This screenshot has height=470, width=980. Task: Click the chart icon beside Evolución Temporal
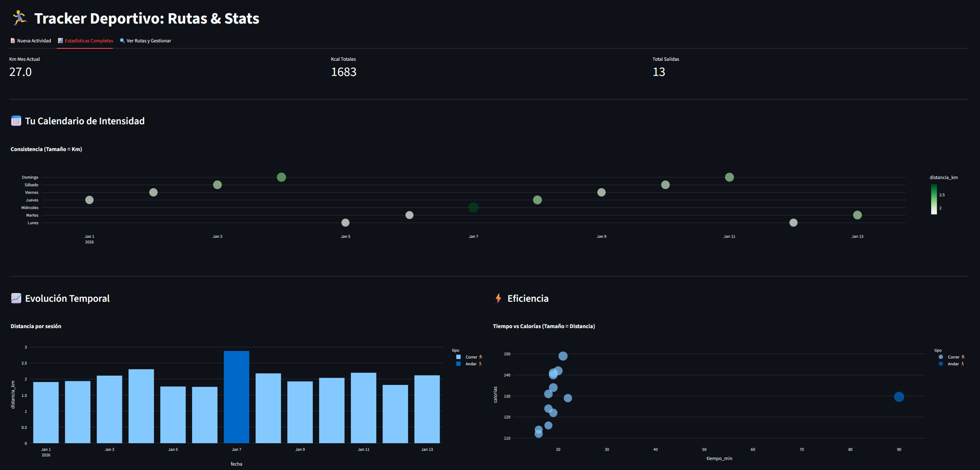click(x=16, y=298)
